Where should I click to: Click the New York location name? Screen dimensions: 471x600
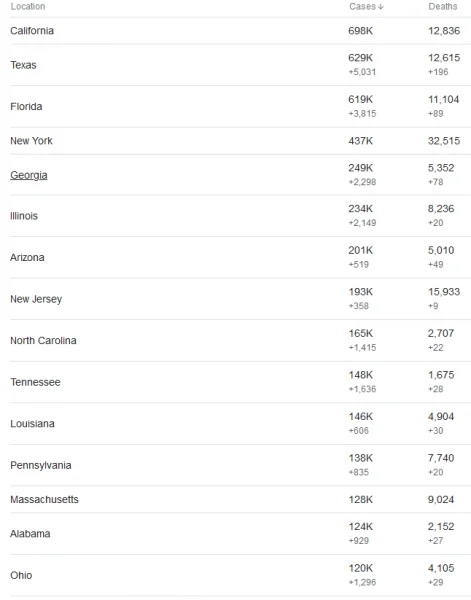(31, 141)
